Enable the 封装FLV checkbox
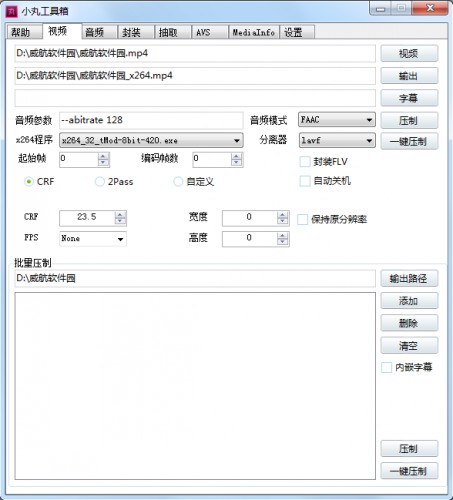 click(x=305, y=162)
